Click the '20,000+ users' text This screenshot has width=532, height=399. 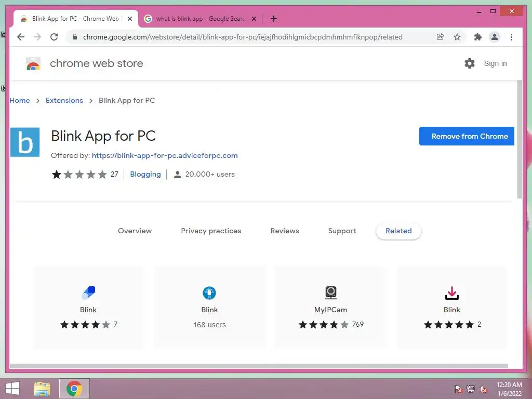pos(210,175)
